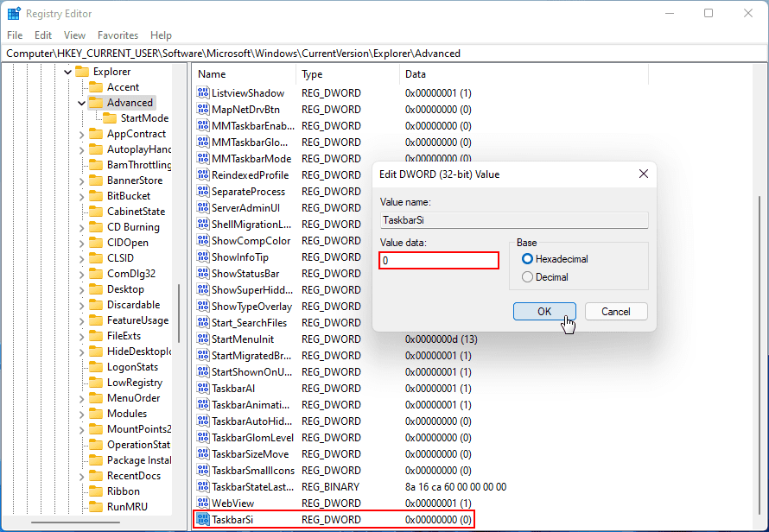Select the RunMRU key
Screen dimensions: 769x532
127,506
